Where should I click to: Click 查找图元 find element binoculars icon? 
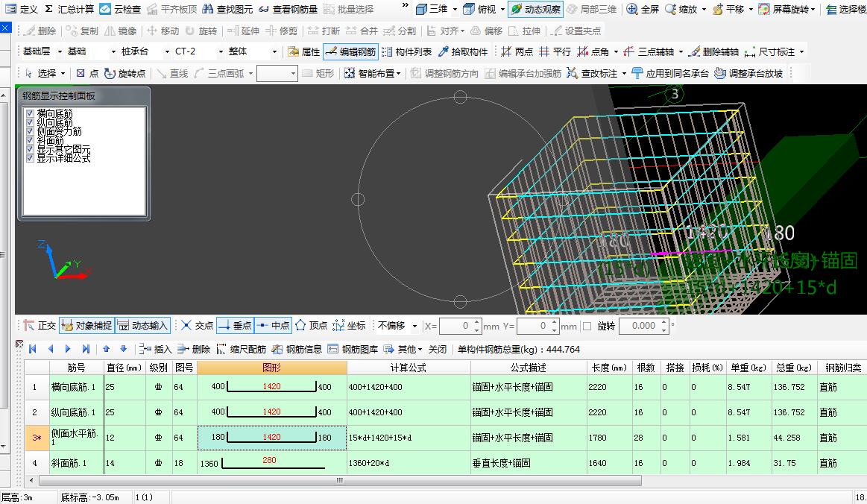click(x=208, y=9)
